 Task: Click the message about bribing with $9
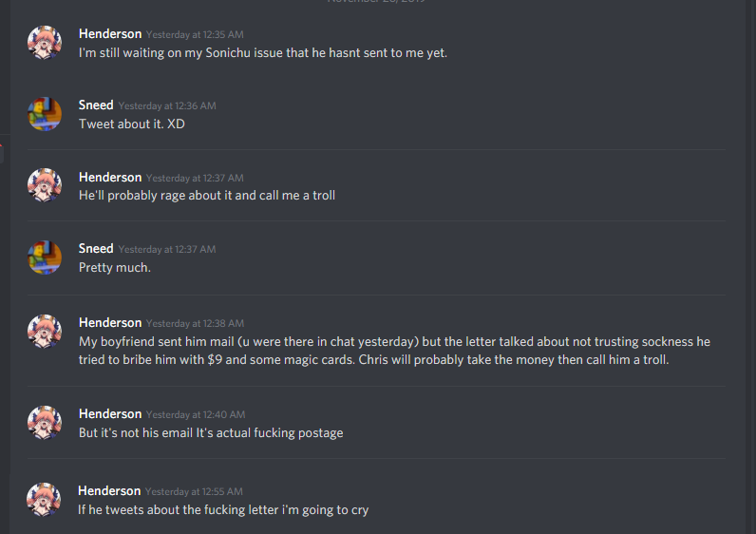[x=394, y=351]
